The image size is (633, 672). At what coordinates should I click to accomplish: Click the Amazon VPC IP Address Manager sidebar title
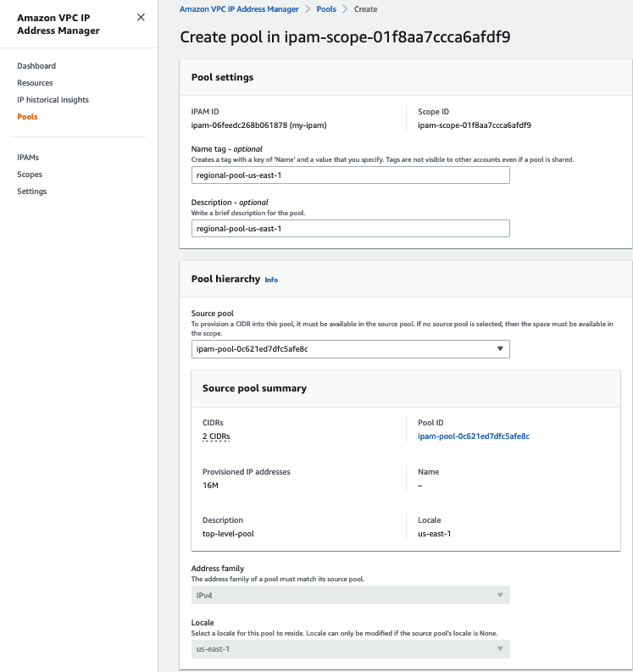click(x=58, y=24)
